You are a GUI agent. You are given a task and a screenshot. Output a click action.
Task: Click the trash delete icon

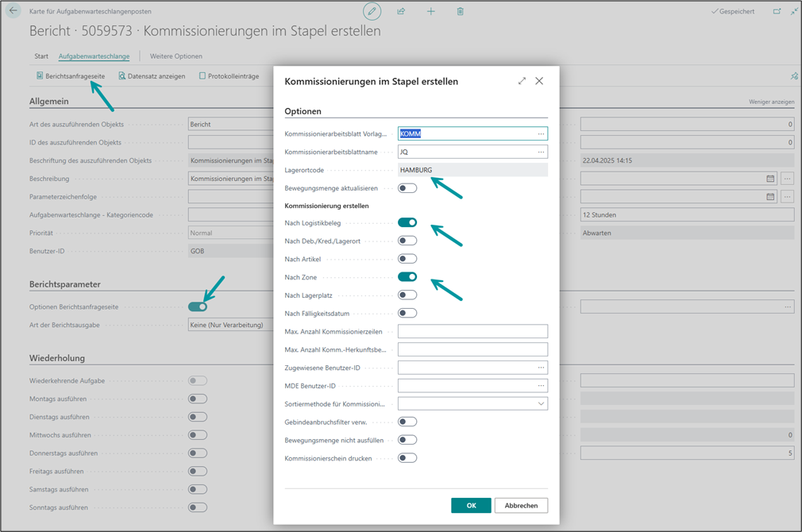460,11
